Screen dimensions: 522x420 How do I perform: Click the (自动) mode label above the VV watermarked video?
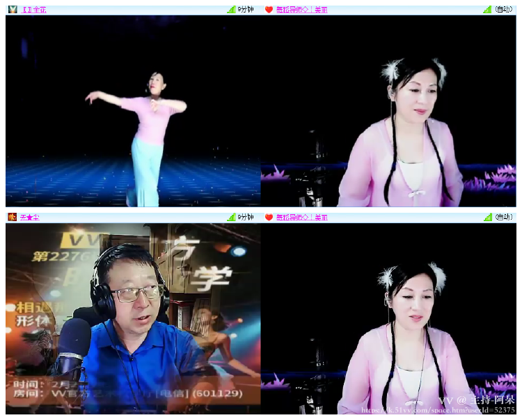(504, 218)
